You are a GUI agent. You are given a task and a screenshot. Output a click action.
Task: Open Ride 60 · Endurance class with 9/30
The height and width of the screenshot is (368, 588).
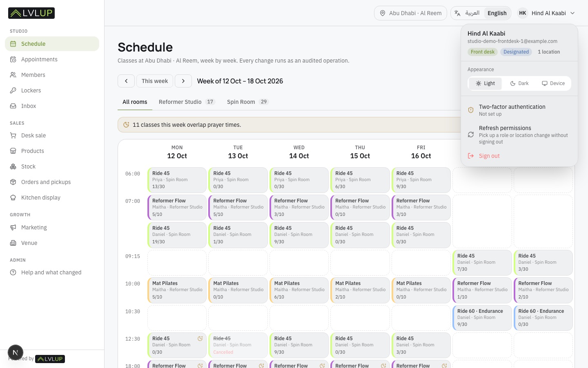482,318
